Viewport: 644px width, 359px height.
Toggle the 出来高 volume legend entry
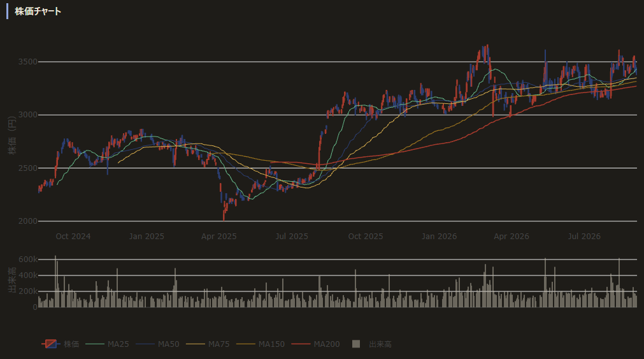point(372,344)
